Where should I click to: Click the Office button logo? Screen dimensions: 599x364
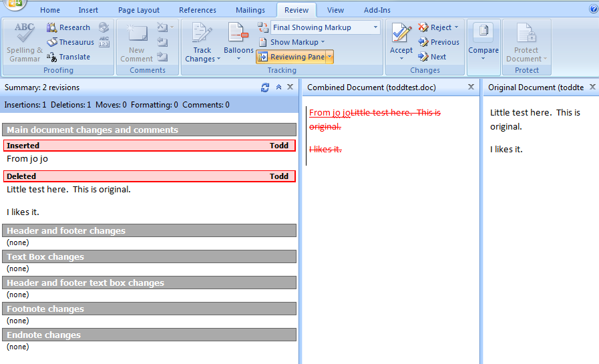point(13,5)
